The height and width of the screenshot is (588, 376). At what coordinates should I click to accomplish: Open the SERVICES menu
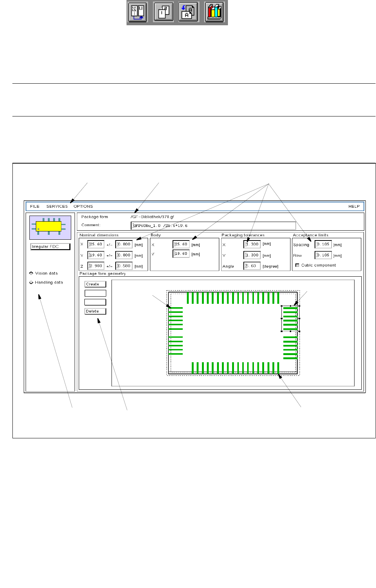pos(57,207)
